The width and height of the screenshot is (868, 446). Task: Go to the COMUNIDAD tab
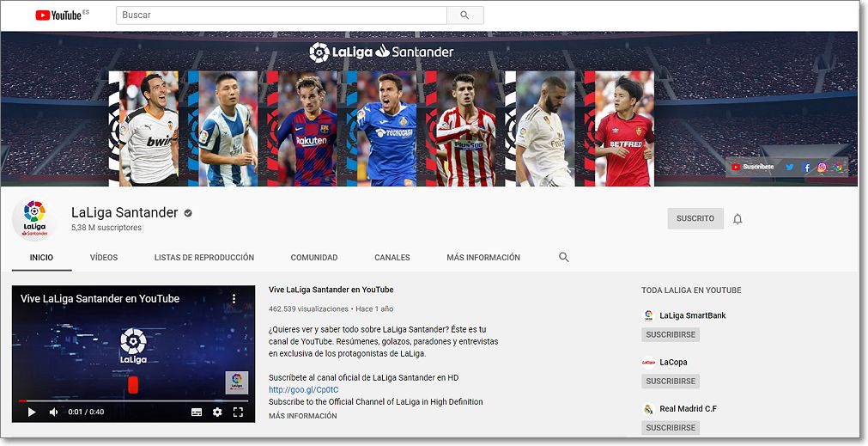tap(314, 257)
